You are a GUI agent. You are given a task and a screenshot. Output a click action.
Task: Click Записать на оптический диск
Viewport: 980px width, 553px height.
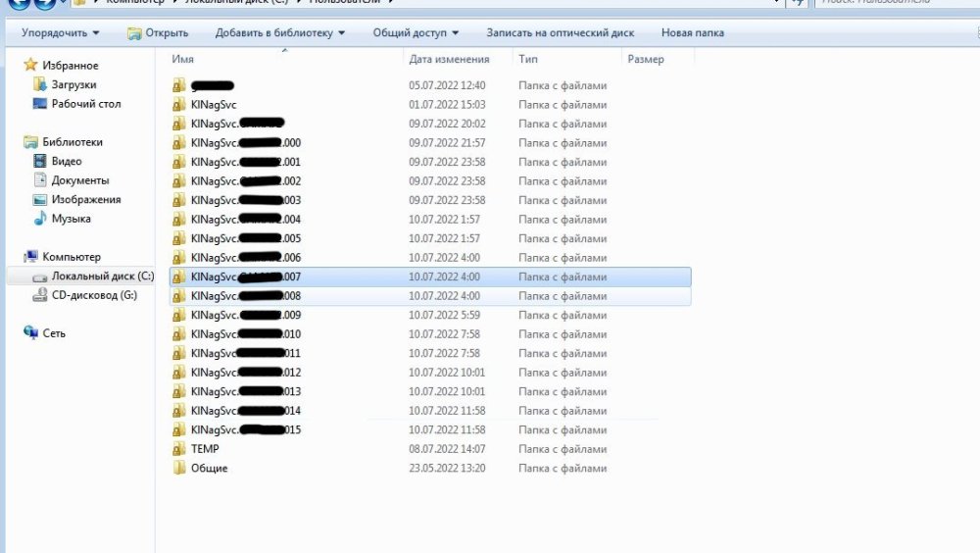(x=560, y=32)
